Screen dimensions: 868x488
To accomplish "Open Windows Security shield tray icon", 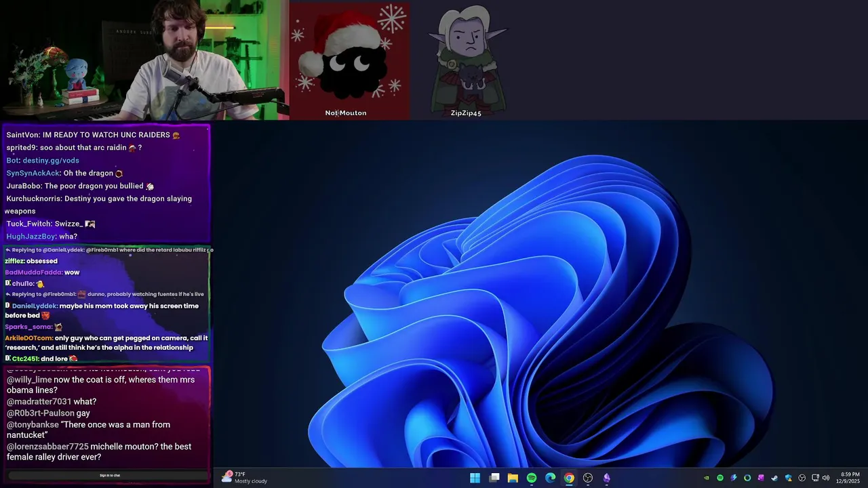I will pyautogui.click(x=788, y=478).
